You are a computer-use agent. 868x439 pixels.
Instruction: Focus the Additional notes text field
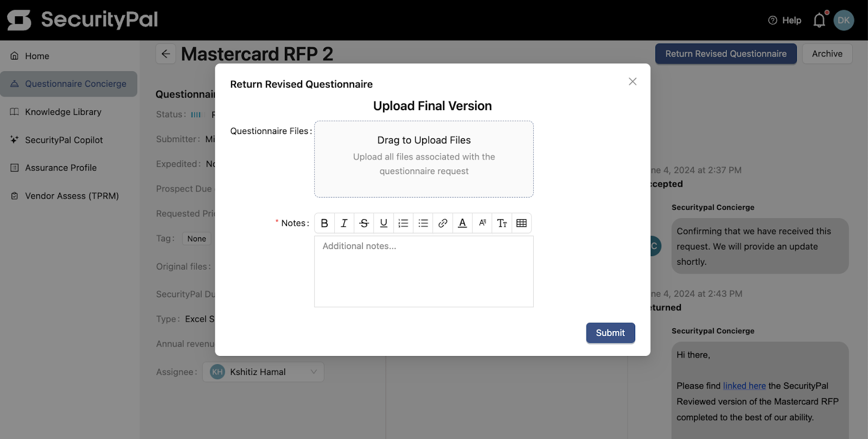pyautogui.click(x=424, y=271)
